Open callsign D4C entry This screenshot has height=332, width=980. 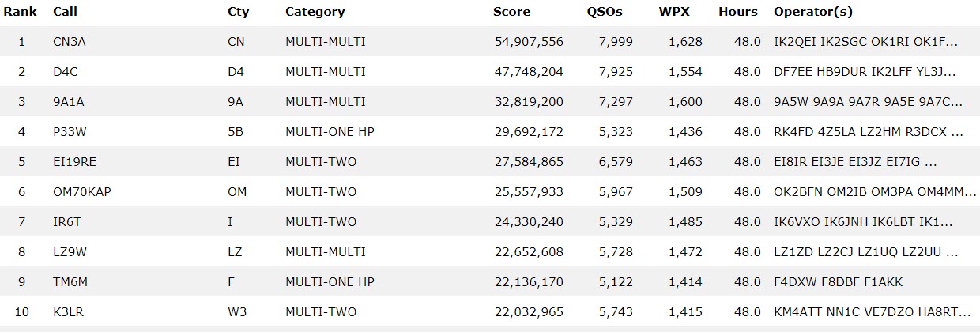pyautogui.click(x=64, y=72)
